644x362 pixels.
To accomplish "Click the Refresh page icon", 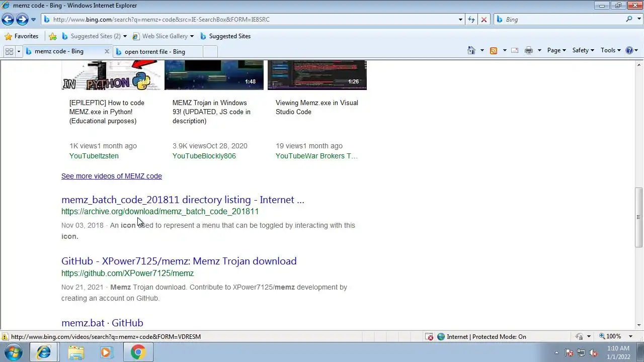I will [471, 20].
